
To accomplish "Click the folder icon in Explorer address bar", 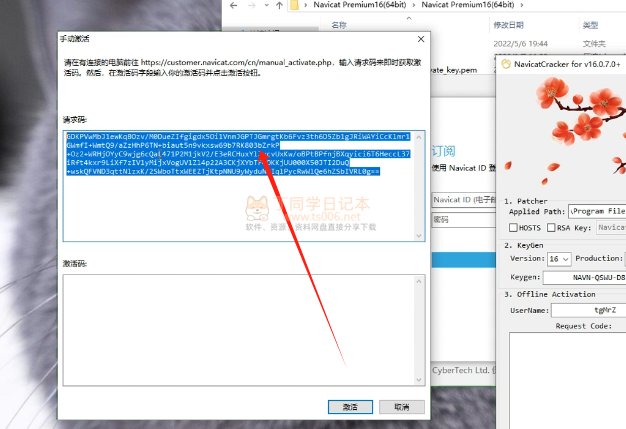I will click(295, 5).
